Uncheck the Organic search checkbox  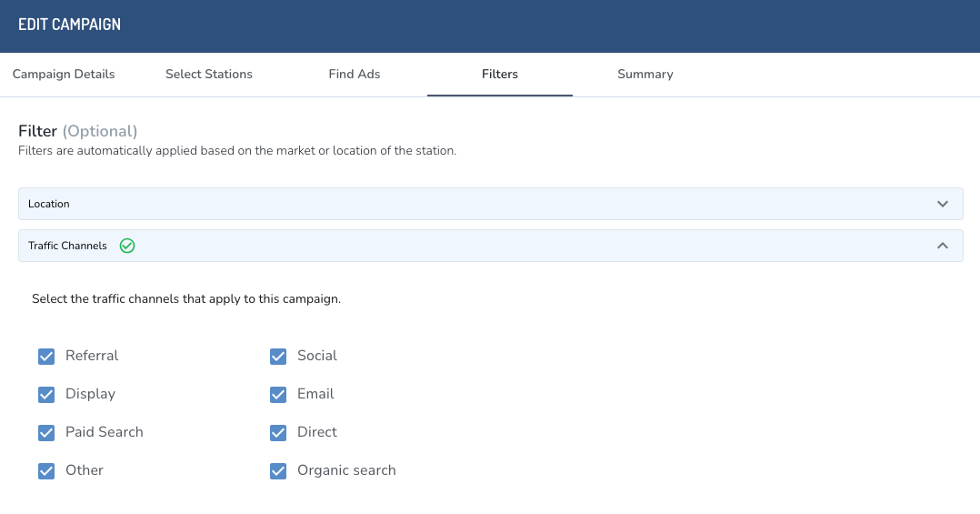[278, 471]
